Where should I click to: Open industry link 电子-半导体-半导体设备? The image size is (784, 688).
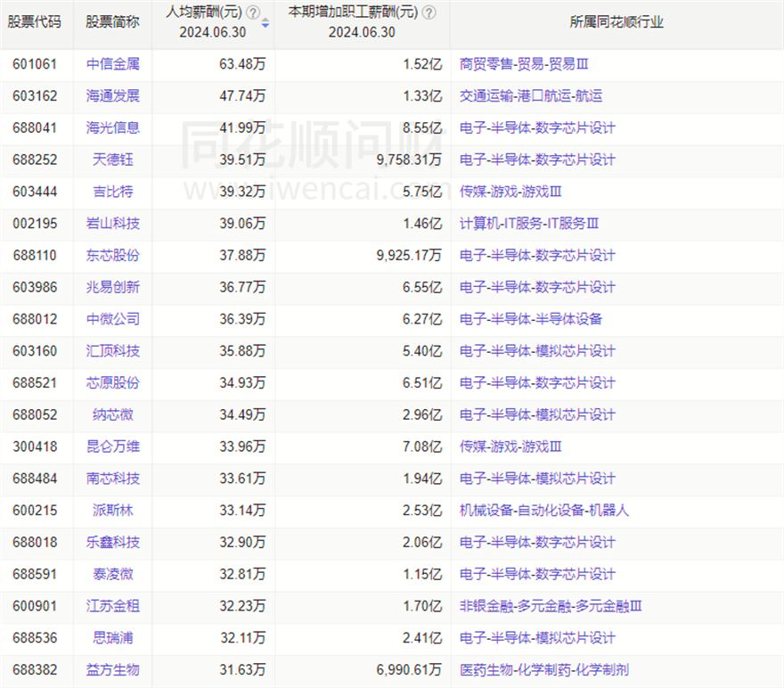click(531, 319)
